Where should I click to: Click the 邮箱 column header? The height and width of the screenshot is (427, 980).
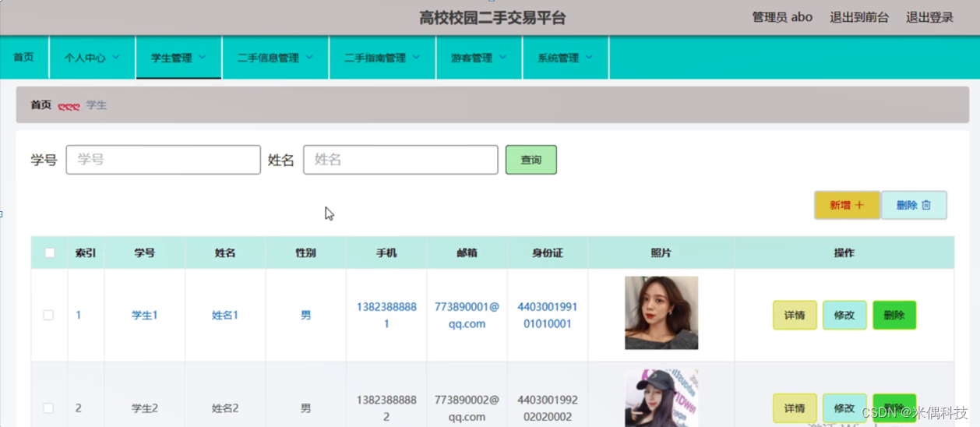click(467, 252)
